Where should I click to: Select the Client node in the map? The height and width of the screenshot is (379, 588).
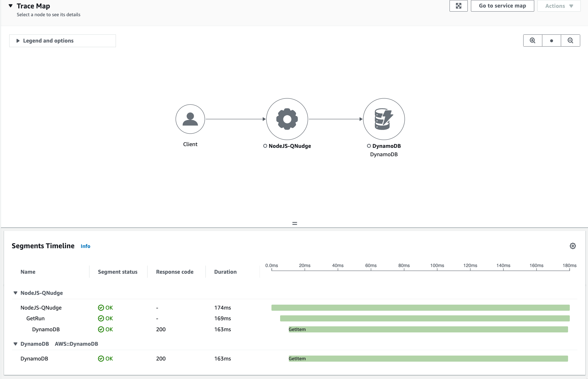point(190,119)
